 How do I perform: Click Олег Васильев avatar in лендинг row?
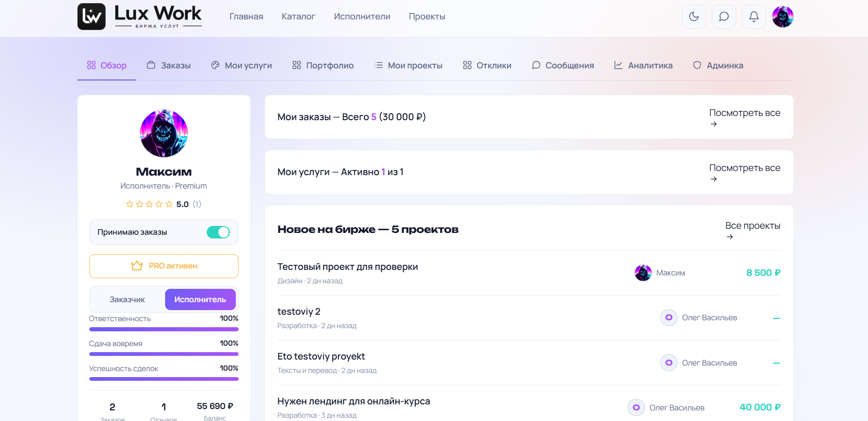[636, 408]
